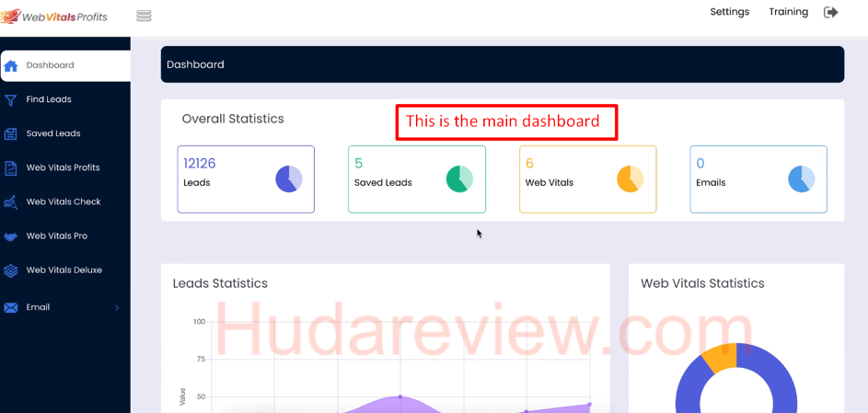Image resolution: width=868 pixels, height=413 pixels.
Task: Click the Overall Statistics heading
Action: 233,119
